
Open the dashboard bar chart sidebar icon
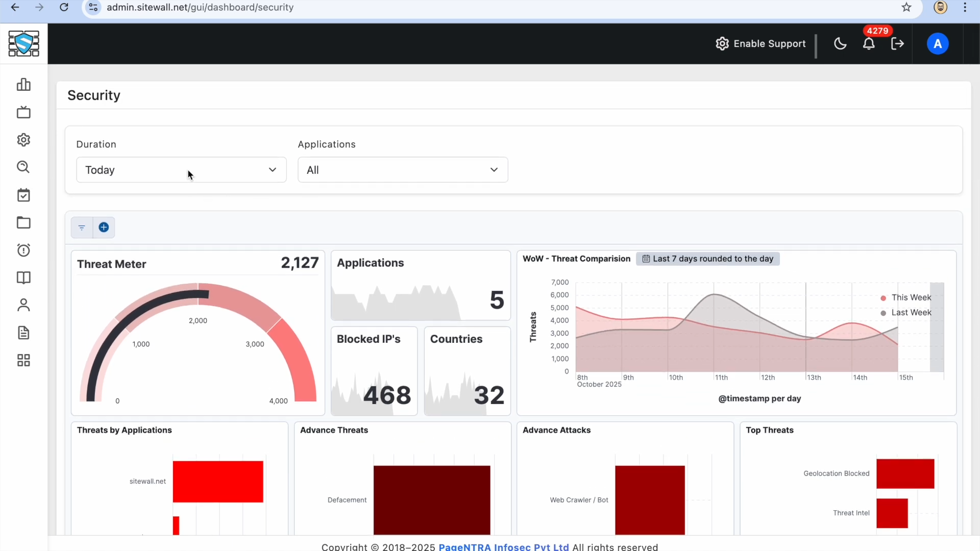23,85
